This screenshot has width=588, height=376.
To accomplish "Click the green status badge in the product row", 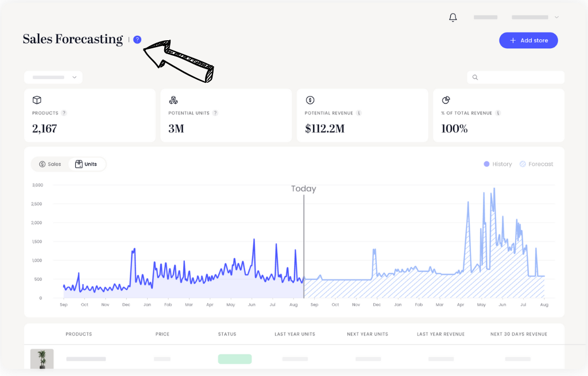I will pyautogui.click(x=234, y=359).
